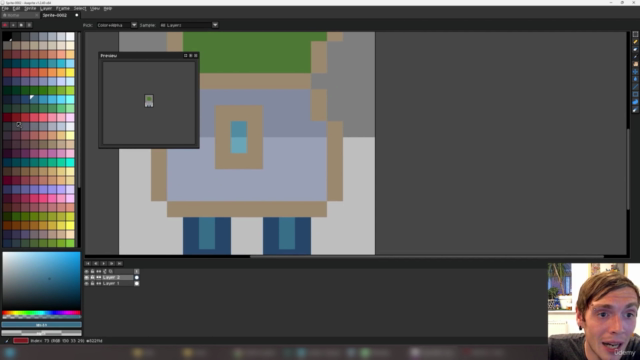
Task: Open the Edit menu
Action: point(16,9)
